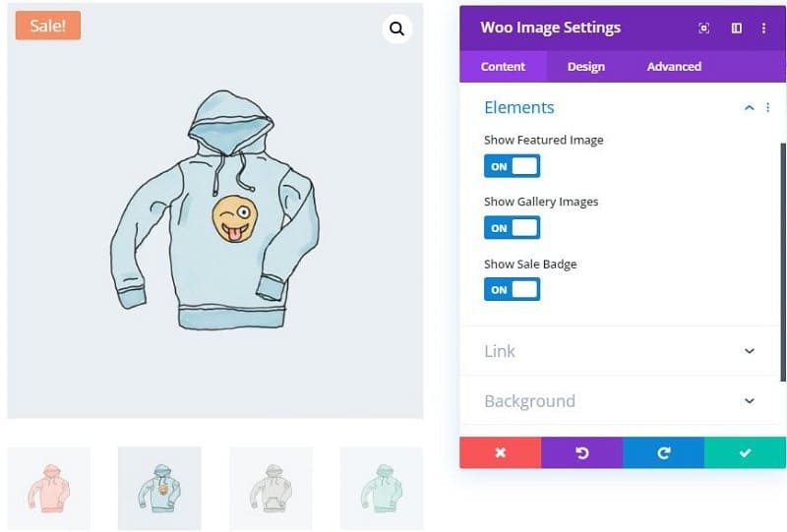Click the magnifier zoom icon on product image
Screen dimensions: 787x532
[397, 29]
